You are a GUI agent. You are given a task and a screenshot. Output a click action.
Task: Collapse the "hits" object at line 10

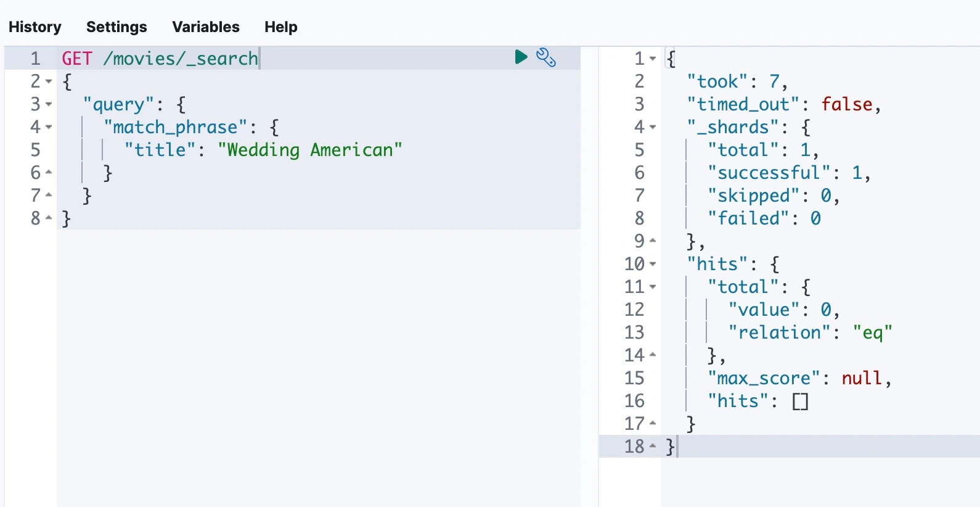[653, 264]
